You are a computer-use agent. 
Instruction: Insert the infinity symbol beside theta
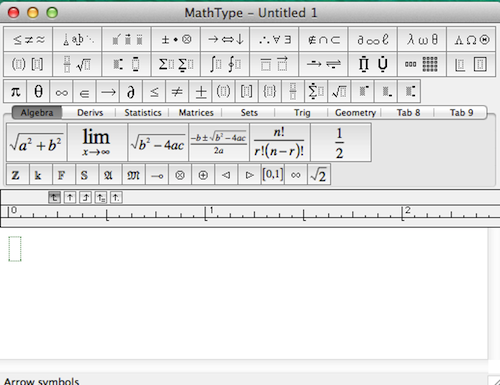pyautogui.click(x=61, y=91)
